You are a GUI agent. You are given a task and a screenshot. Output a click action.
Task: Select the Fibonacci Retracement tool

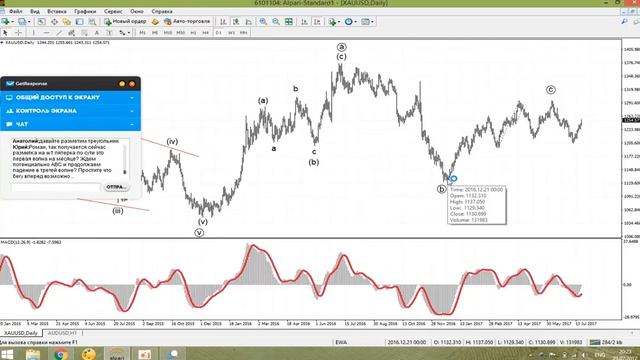(84, 33)
